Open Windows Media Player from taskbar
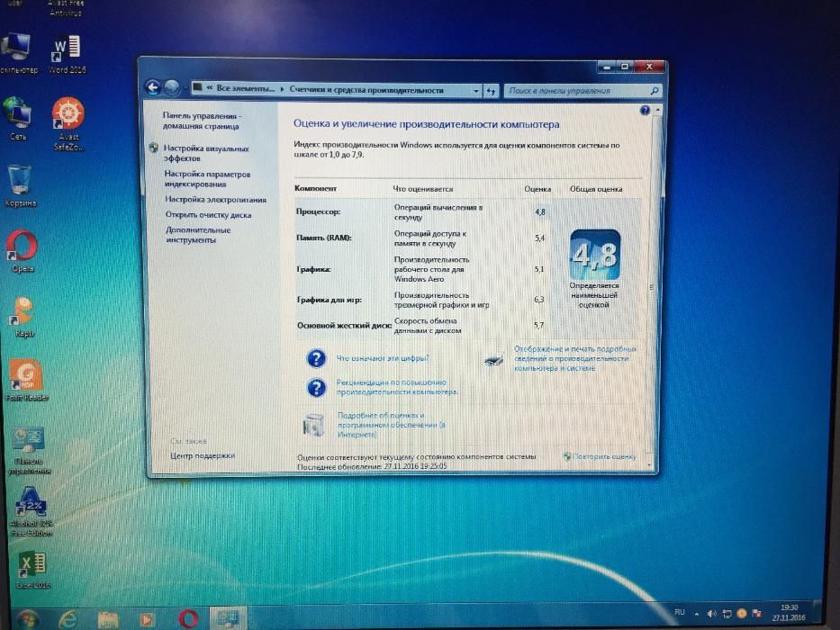The image size is (840, 630). [x=147, y=619]
